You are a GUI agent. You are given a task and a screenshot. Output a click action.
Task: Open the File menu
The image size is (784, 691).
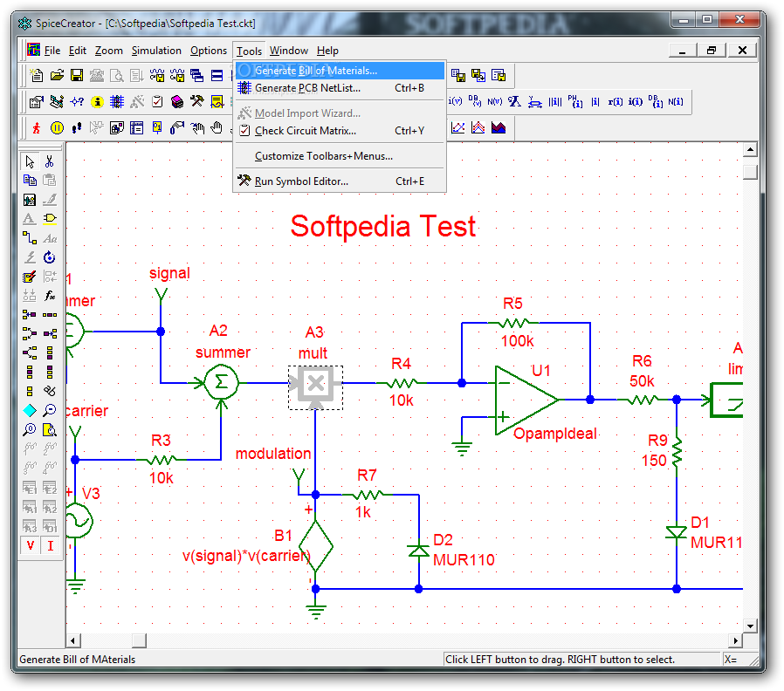(52, 51)
